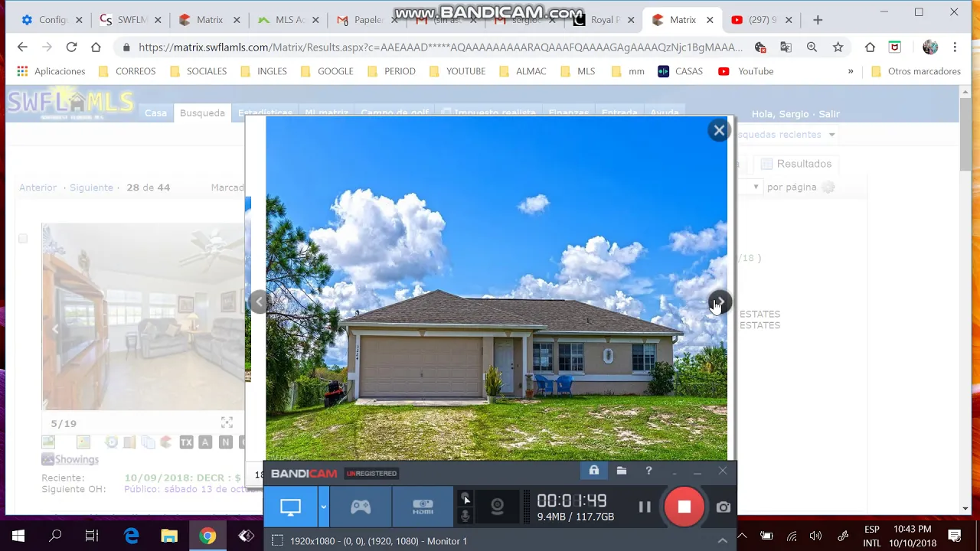Open per-page count dropdown
The height and width of the screenshot is (551, 980).
(x=756, y=187)
